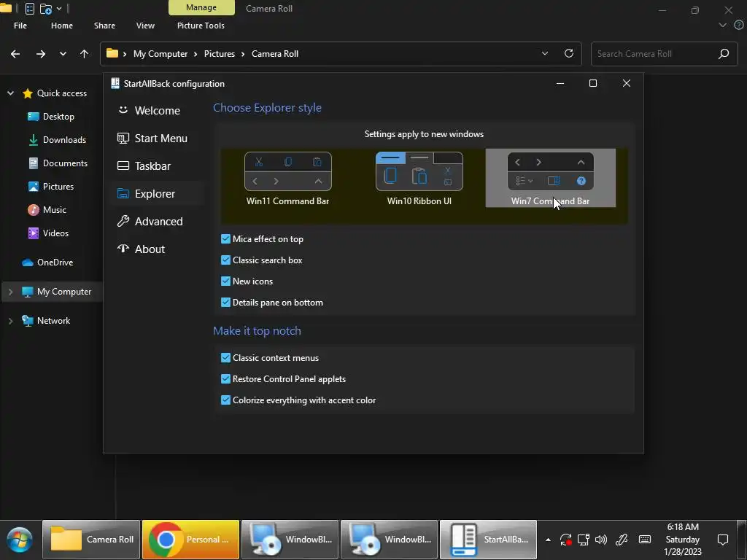Refresh the Camera Roll folder
Viewport: 747px width, 560px height.
569,53
